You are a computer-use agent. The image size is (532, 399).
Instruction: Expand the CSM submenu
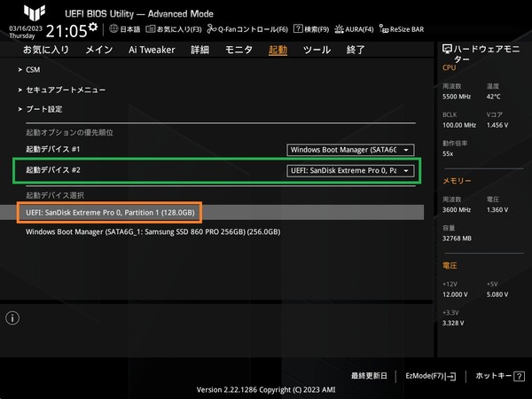33,69
